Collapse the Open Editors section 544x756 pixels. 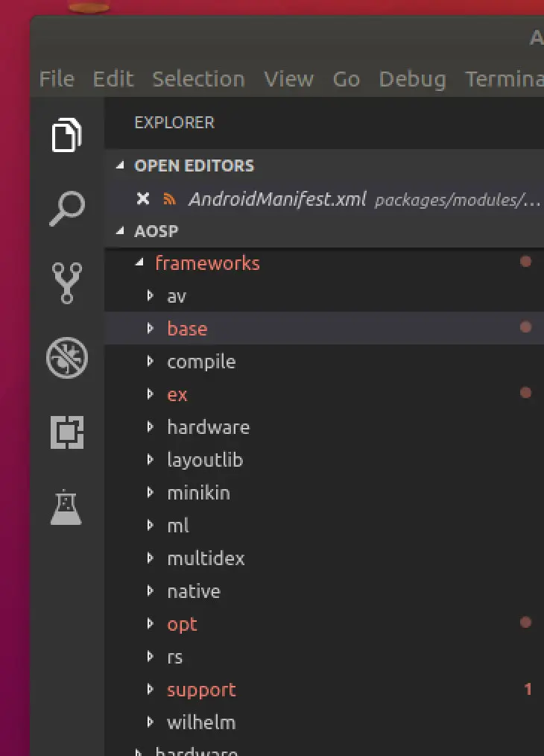coord(121,166)
